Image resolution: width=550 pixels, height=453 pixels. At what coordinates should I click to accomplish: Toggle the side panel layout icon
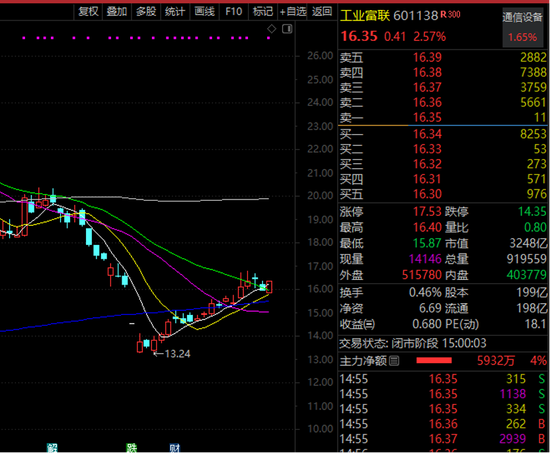(x=287, y=29)
